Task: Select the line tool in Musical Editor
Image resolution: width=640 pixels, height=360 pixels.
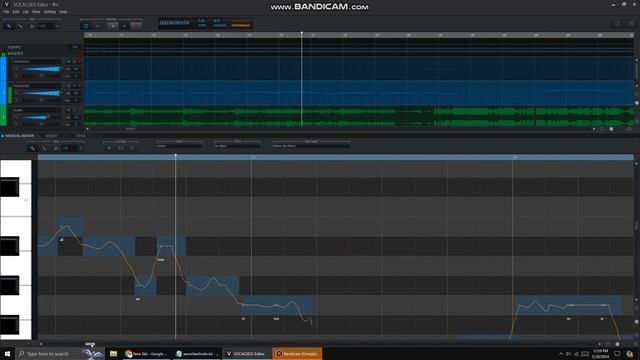Action: pyautogui.click(x=44, y=148)
